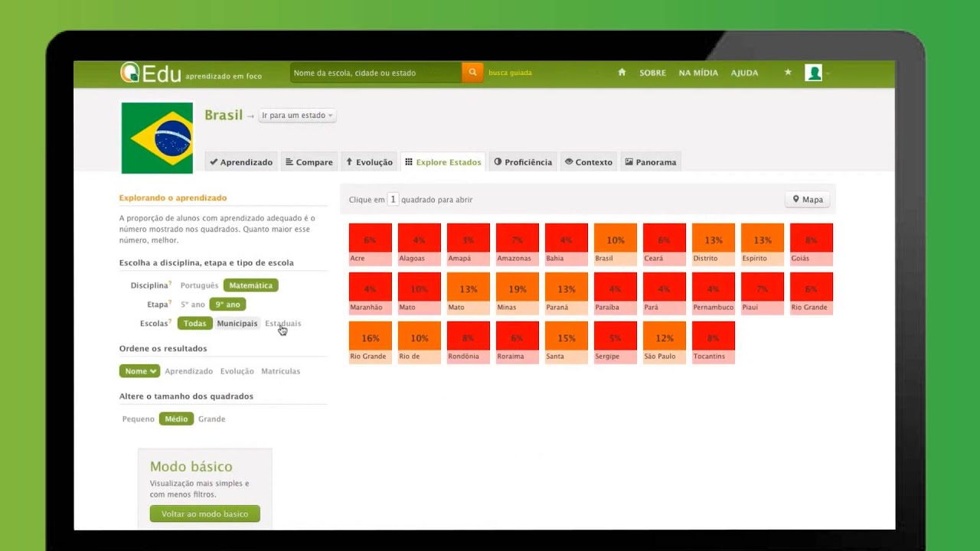Click the 'busca guiada' link

point(510,73)
